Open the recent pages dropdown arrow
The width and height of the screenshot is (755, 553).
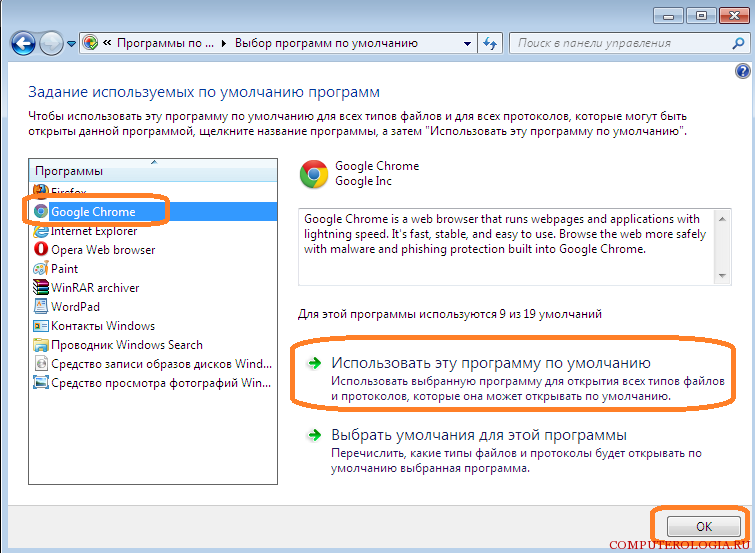click(71, 44)
